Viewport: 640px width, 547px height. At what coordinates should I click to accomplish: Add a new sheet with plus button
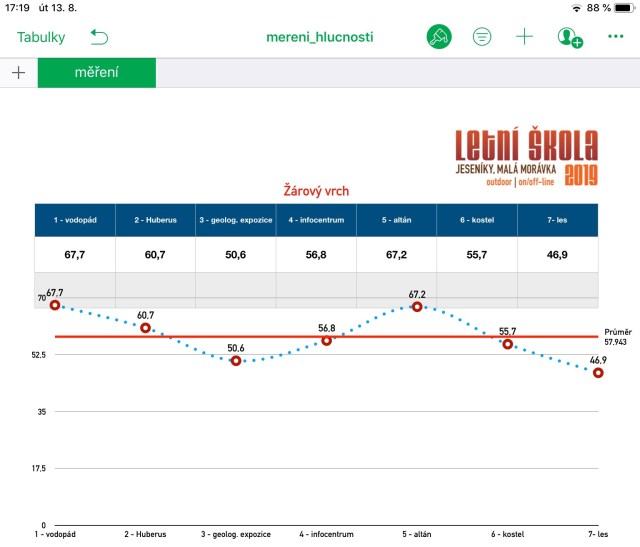(18, 73)
